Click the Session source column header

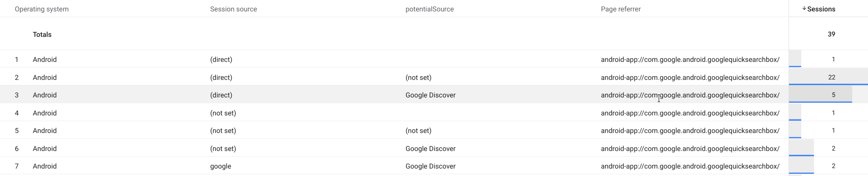pos(233,9)
